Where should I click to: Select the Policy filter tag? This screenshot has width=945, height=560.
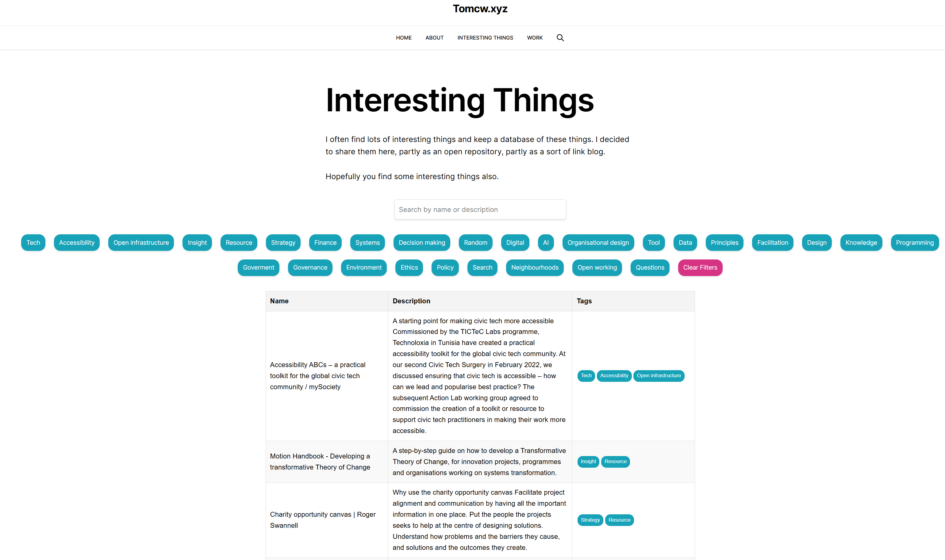pyautogui.click(x=445, y=267)
